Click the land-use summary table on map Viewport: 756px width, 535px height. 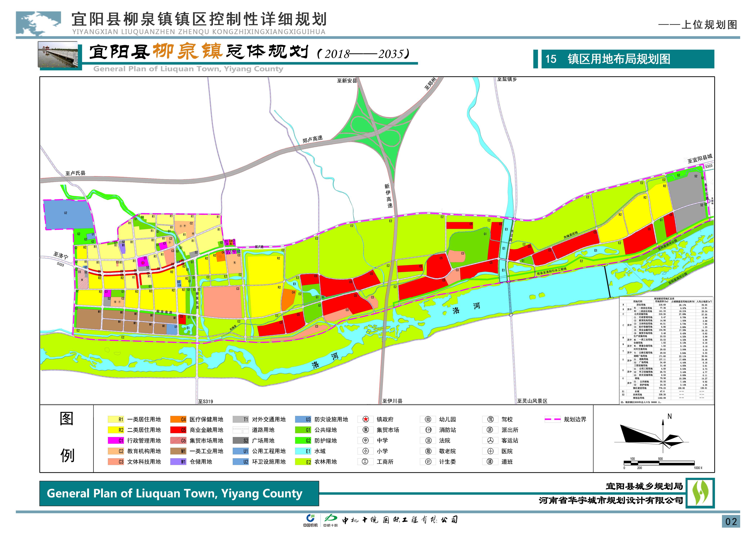pyautogui.click(x=666, y=350)
